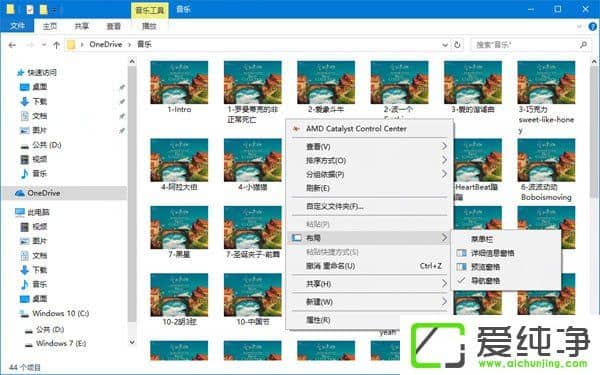Image resolution: width=600 pixels, height=375 pixels.
Task: Click the up-one-level arrow
Action: click(56, 45)
